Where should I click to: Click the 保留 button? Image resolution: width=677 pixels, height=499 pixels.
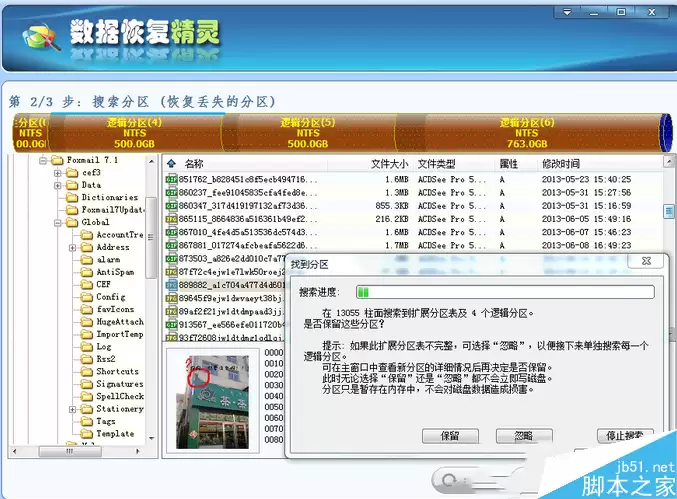coord(450,436)
